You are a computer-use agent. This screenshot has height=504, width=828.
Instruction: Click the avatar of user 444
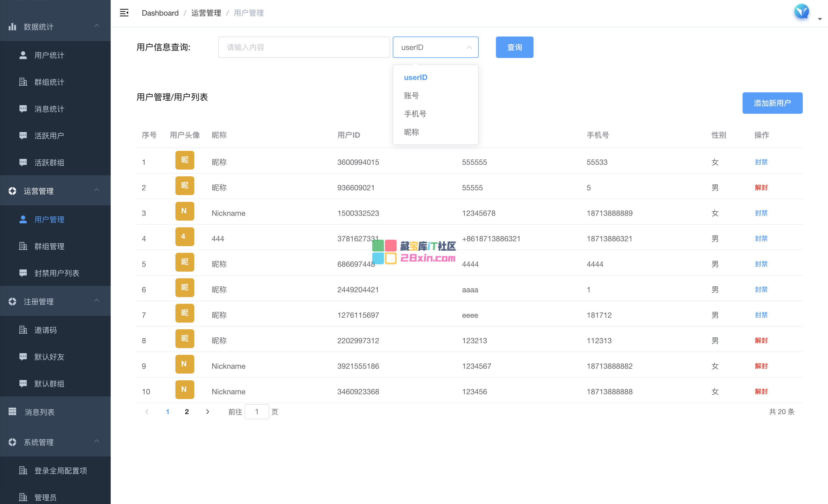185,237
